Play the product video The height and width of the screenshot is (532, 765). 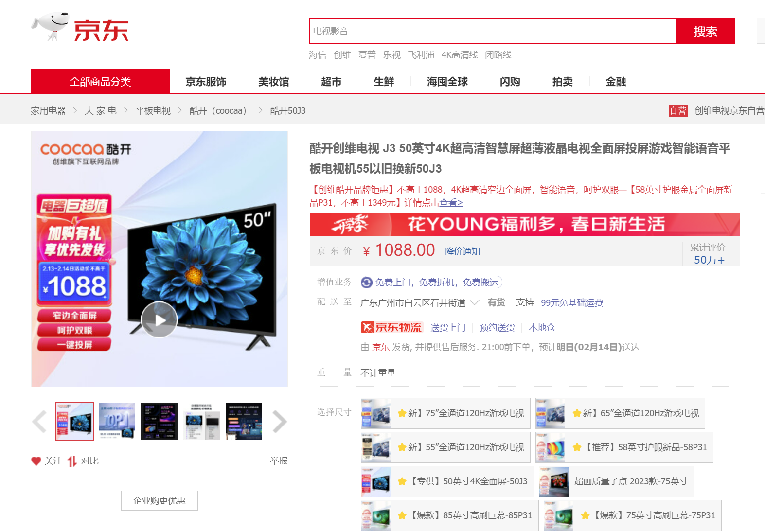pos(159,319)
